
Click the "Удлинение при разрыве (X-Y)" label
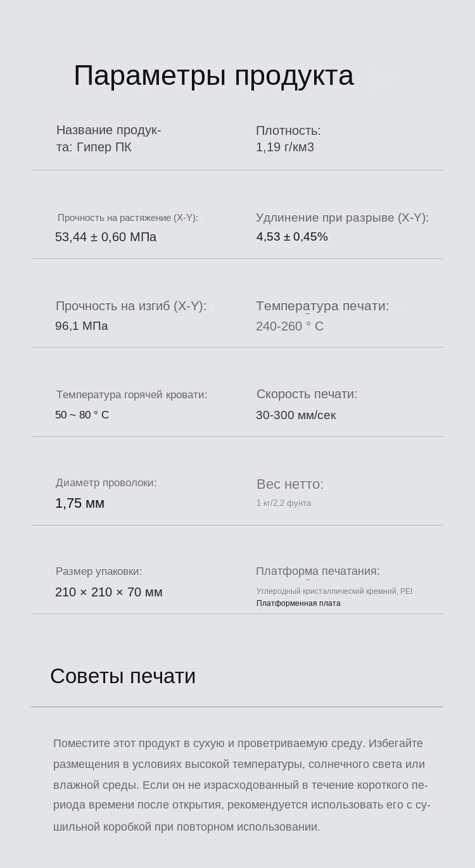(x=342, y=218)
